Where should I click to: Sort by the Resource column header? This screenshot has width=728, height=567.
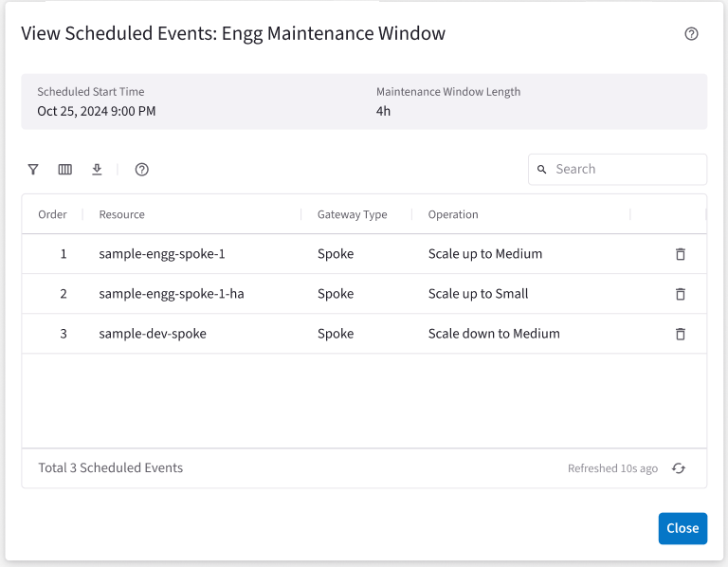[x=122, y=214]
